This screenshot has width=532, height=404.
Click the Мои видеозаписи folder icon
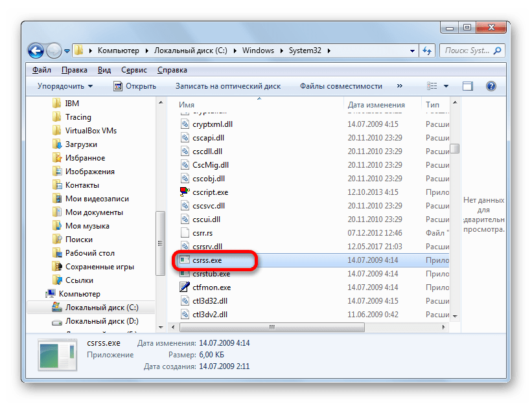point(57,199)
